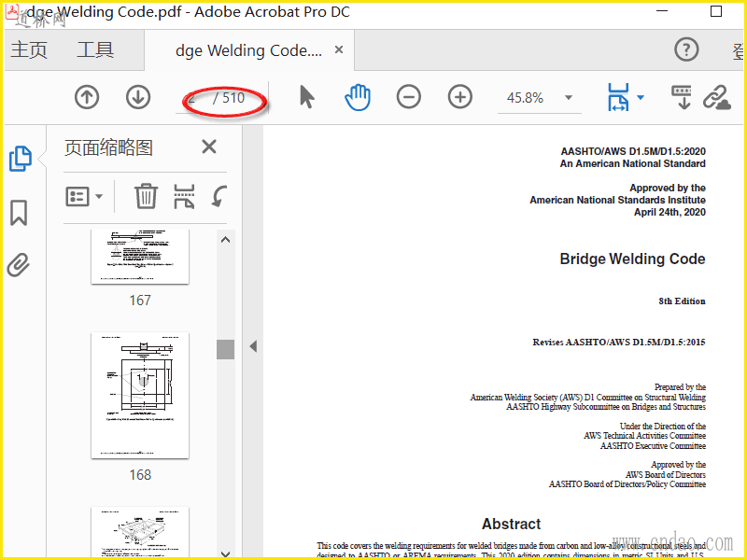
Task: Click the 168 page label
Action: 140,475
